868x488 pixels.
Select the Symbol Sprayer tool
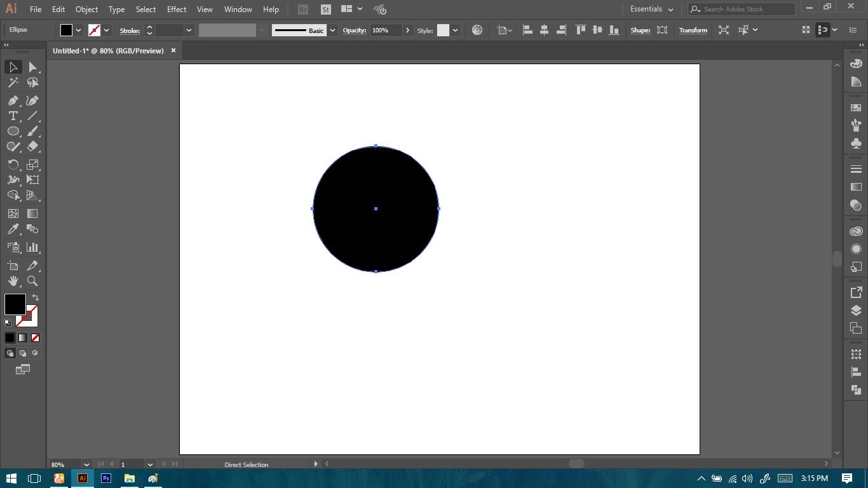click(x=13, y=247)
